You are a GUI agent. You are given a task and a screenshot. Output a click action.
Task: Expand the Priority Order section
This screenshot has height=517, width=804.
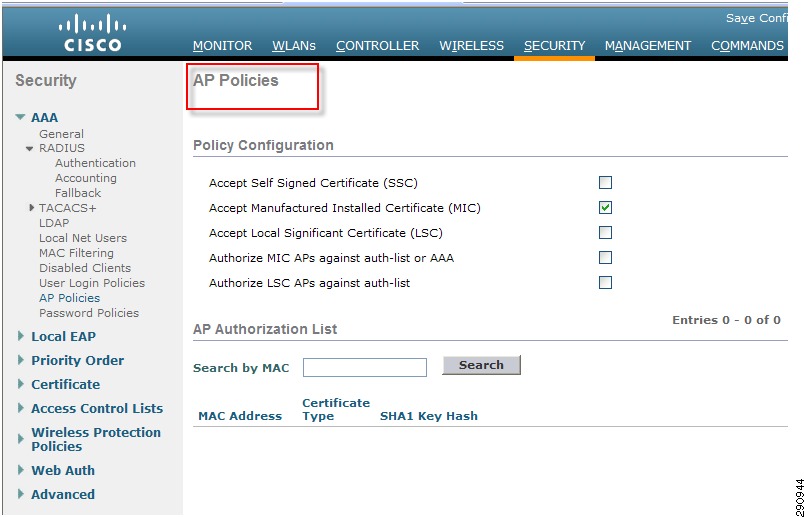(x=21, y=360)
